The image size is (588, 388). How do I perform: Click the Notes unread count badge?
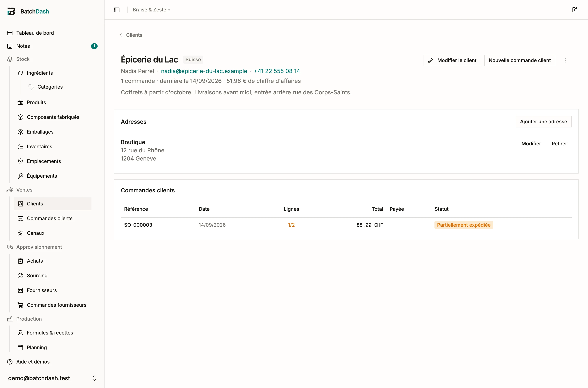[x=94, y=46]
